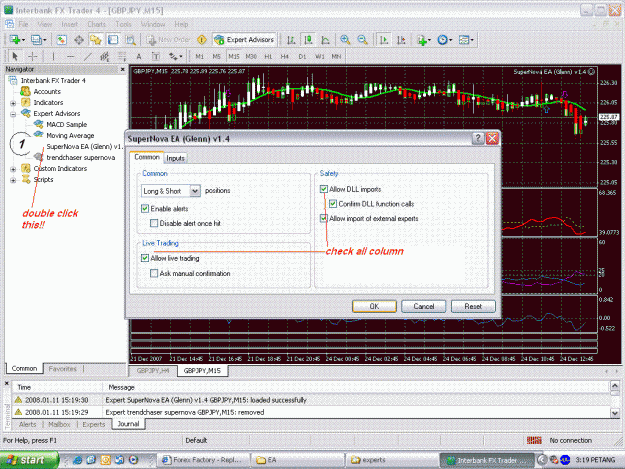Select the Text (A) drawing tool
This screenshot has height=469, width=625.
(x=139, y=56)
